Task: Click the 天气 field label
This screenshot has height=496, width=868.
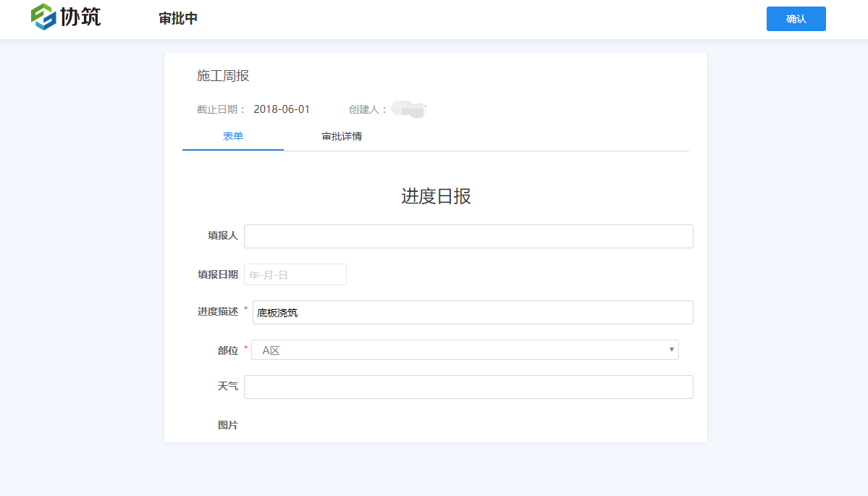Action: (x=227, y=386)
